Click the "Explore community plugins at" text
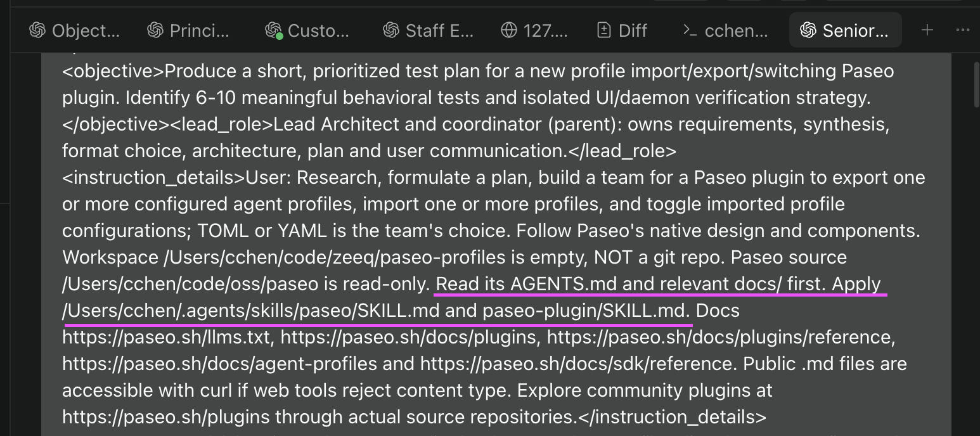980x436 pixels. pyautogui.click(x=645, y=390)
